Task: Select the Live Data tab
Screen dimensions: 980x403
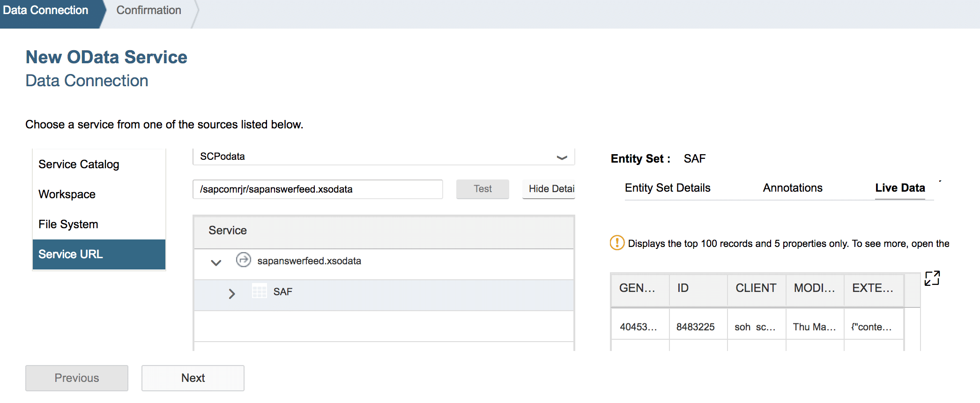Action: pos(899,188)
